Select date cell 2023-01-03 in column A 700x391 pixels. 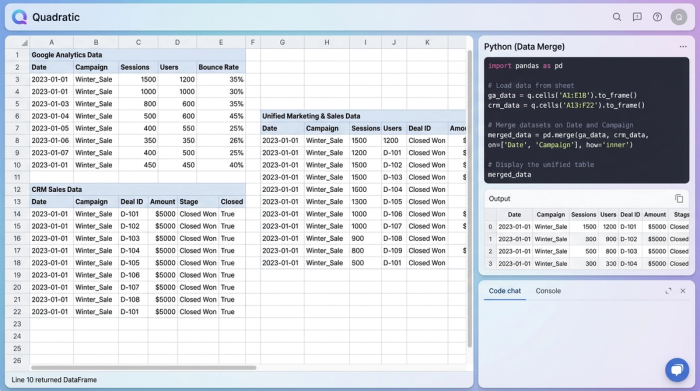click(51, 104)
